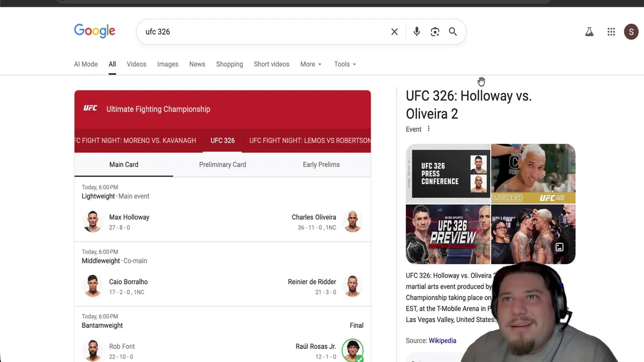Image resolution: width=644 pixels, height=362 pixels.
Task: Click Max Holloway's fighter photo
Action: [93, 222]
